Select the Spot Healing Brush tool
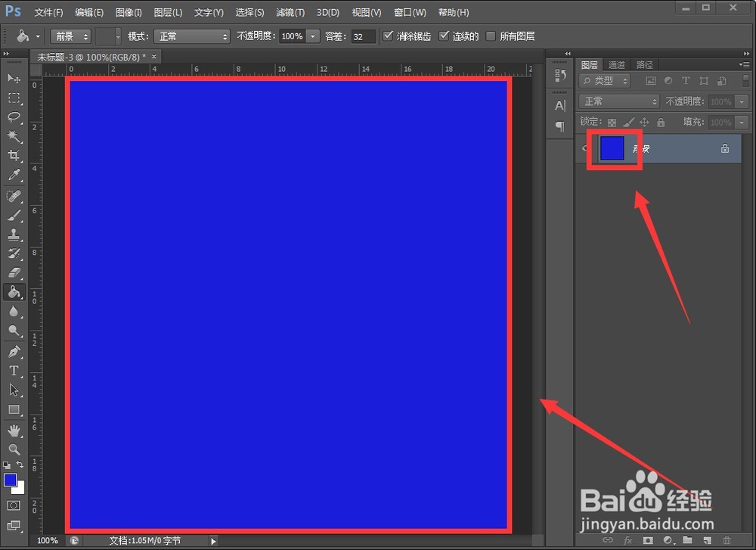 (14, 196)
